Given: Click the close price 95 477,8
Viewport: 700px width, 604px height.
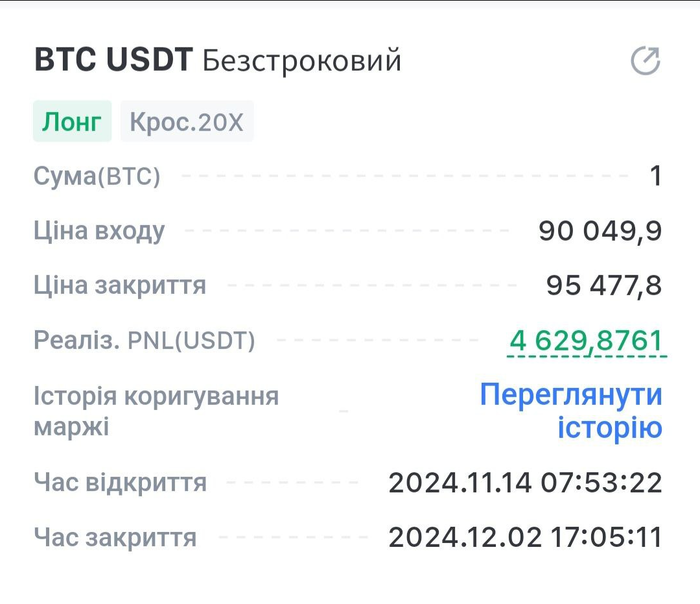Looking at the screenshot, I should (x=604, y=286).
